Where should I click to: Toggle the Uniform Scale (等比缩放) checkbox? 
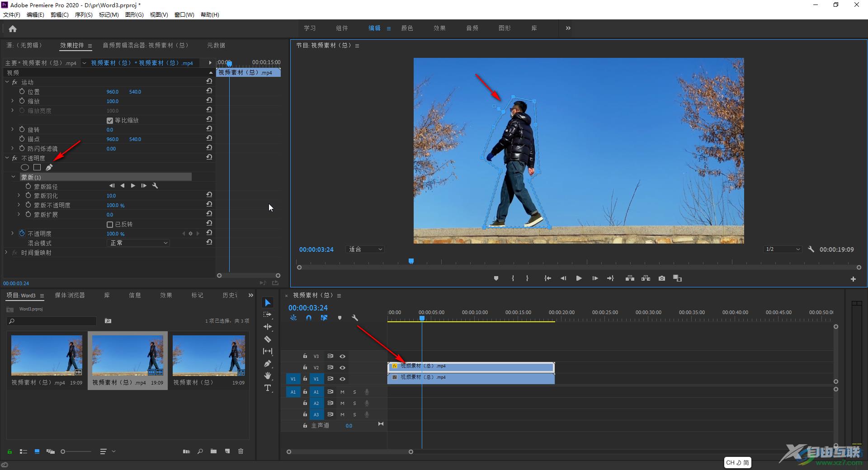click(x=109, y=120)
